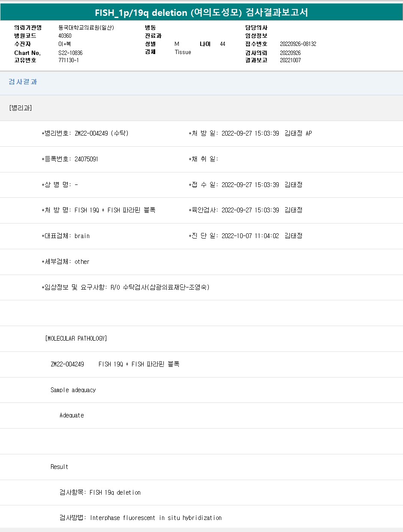Click the Chart No. value S22-10836

70,52
